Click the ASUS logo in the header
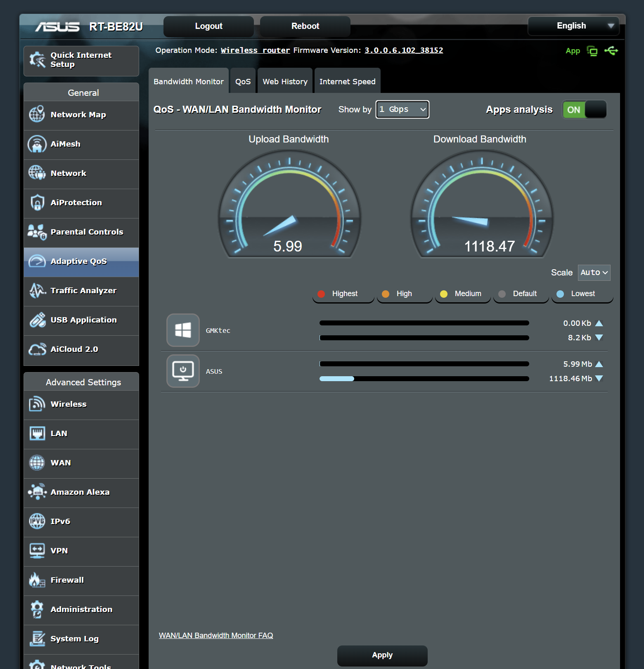 click(57, 27)
